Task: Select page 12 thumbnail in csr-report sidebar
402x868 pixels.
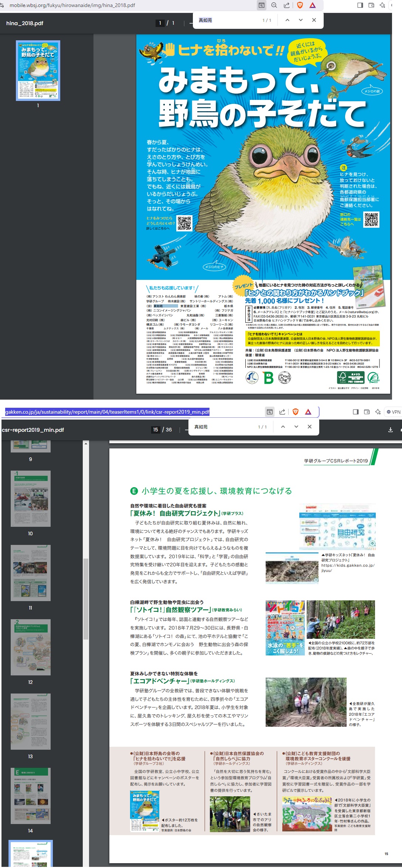Action: coord(31,647)
